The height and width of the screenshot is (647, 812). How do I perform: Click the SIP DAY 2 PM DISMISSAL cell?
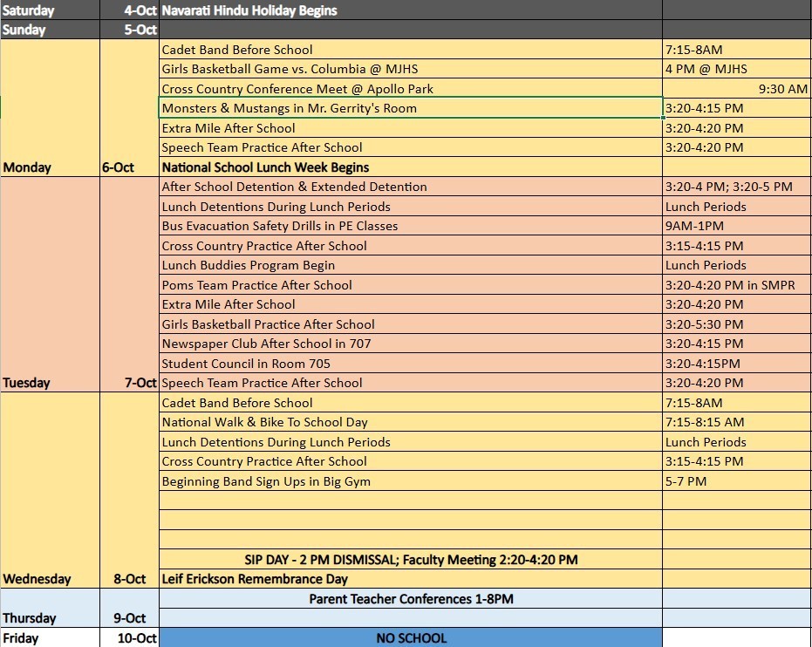pyautogui.click(x=410, y=560)
